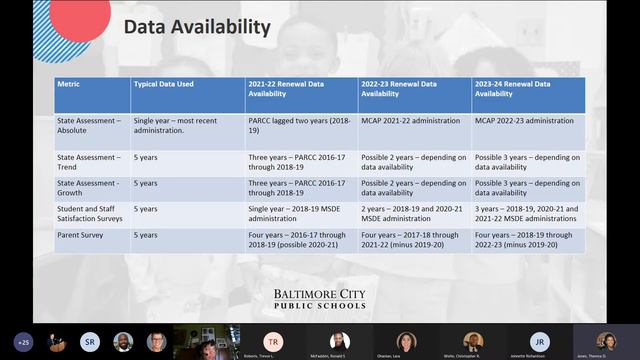The width and height of the screenshot is (640, 360).
Task: Click 'MCAP 2022-23 administration' cell
Action: (x=529, y=132)
